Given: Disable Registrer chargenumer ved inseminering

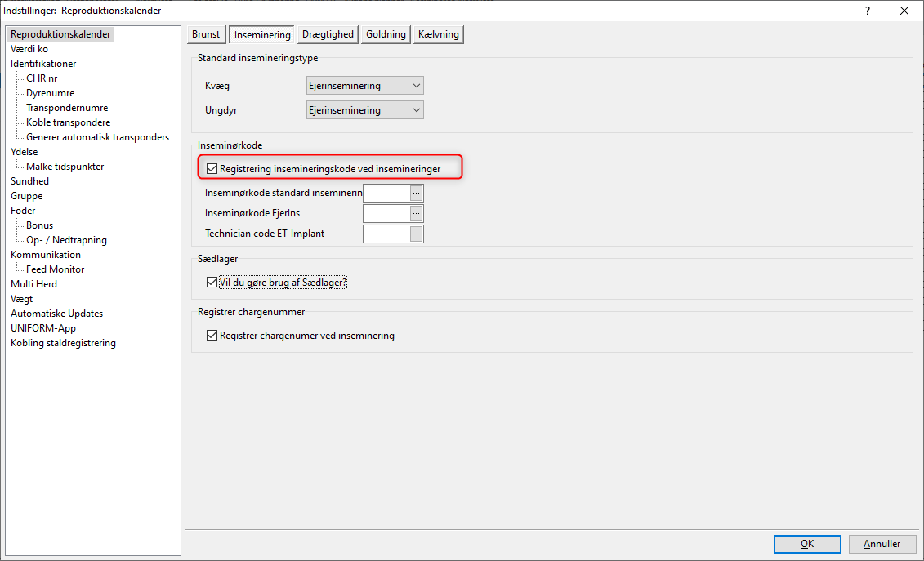Looking at the screenshot, I should pos(213,336).
